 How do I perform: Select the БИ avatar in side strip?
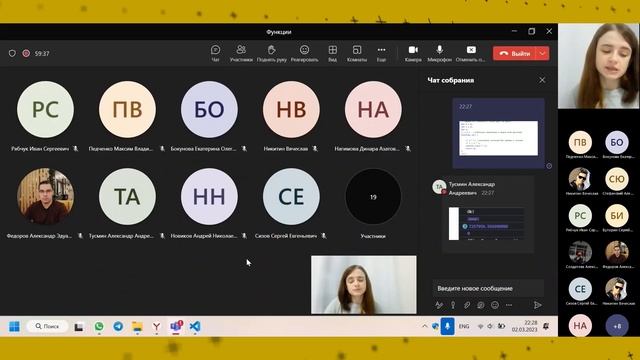pos(617,216)
